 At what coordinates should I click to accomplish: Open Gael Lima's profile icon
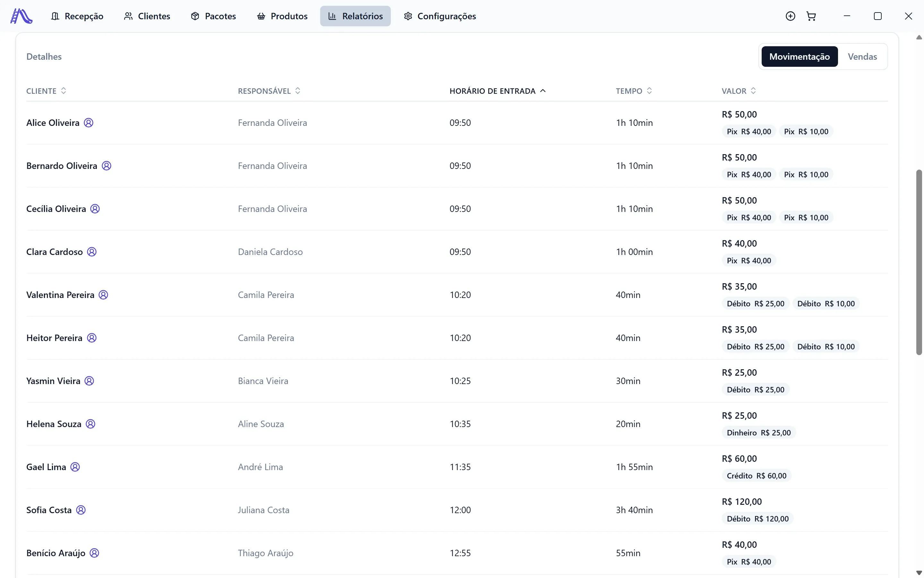(75, 467)
